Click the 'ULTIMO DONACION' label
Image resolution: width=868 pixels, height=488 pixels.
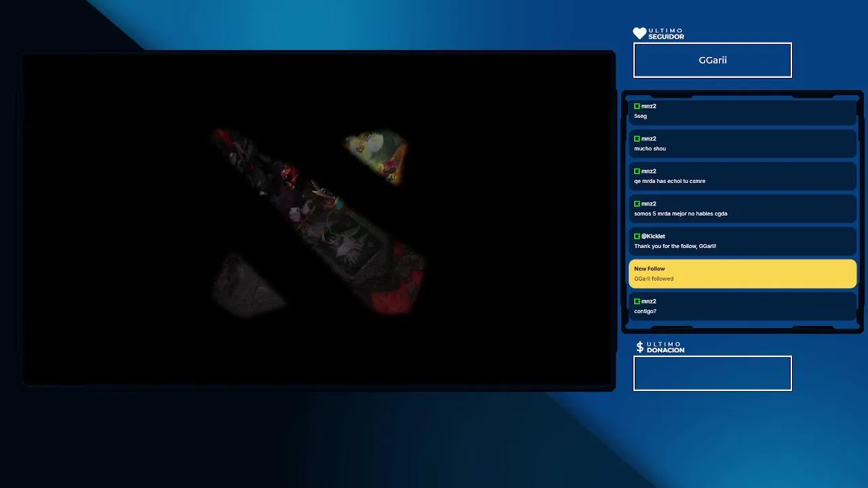665,347
